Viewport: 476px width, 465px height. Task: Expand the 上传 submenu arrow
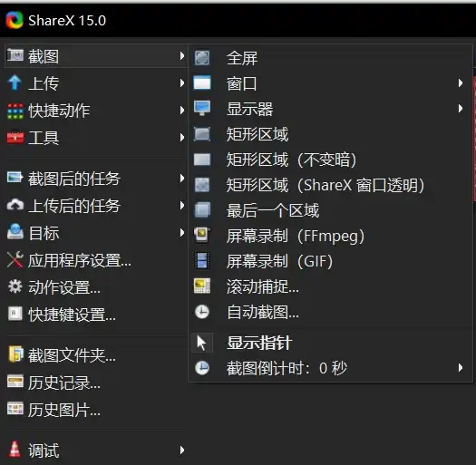click(182, 82)
